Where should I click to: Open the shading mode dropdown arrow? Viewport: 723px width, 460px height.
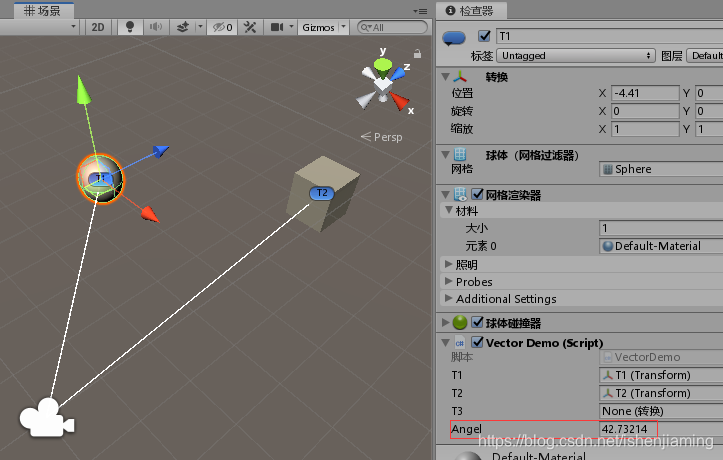pos(73,26)
